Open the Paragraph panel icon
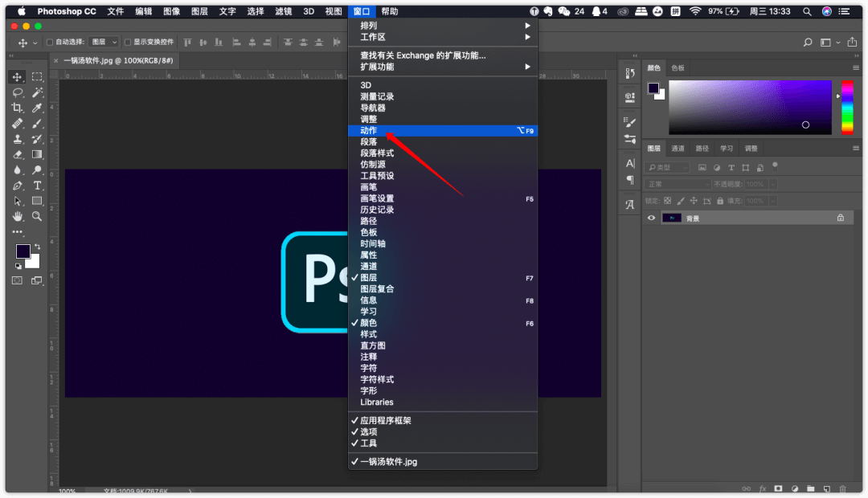The height and width of the screenshot is (498, 868). (630, 180)
